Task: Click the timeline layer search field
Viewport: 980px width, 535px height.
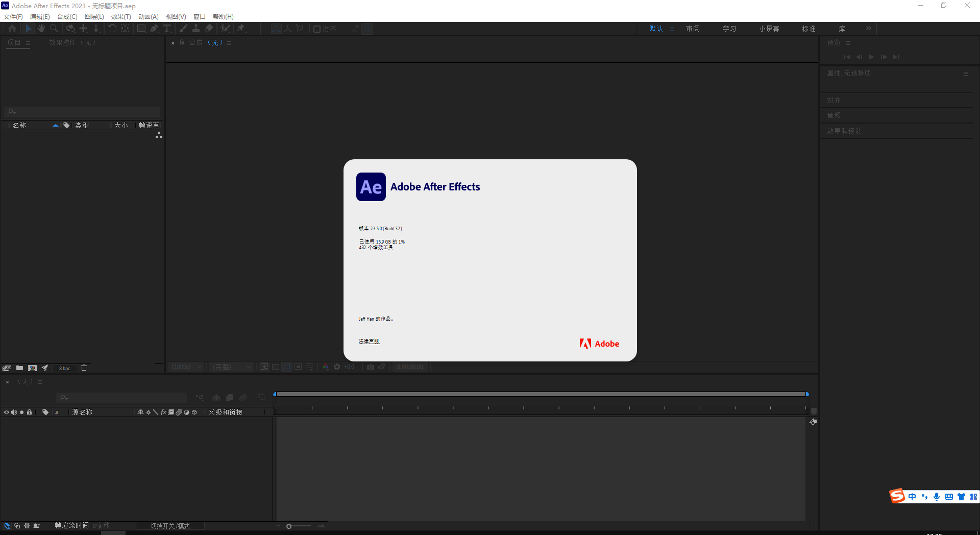Action: point(121,398)
